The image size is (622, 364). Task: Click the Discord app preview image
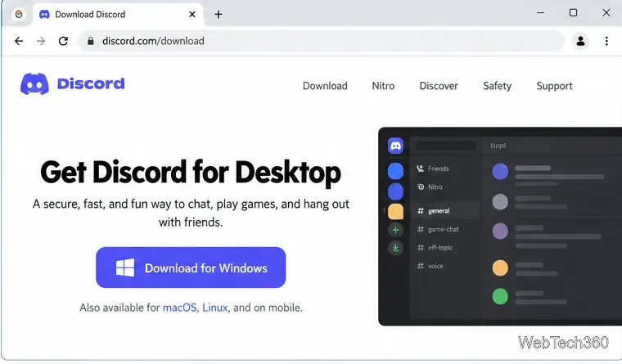coord(500,227)
